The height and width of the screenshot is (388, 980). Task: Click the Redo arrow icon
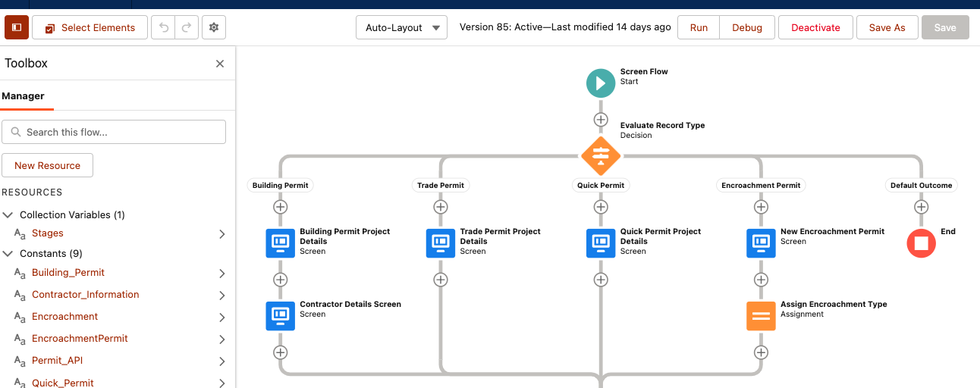[x=187, y=27]
